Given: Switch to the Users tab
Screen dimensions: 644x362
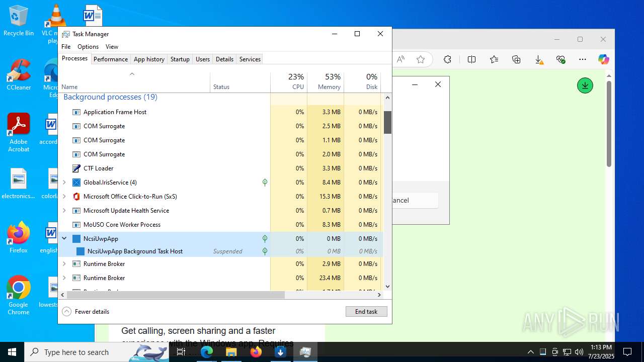Looking at the screenshot, I should (x=203, y=59).
